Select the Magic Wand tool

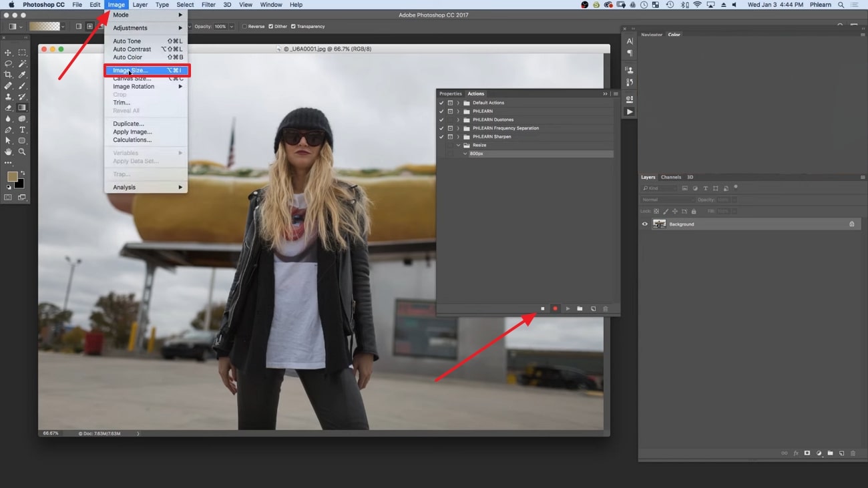tap(22, 64)
